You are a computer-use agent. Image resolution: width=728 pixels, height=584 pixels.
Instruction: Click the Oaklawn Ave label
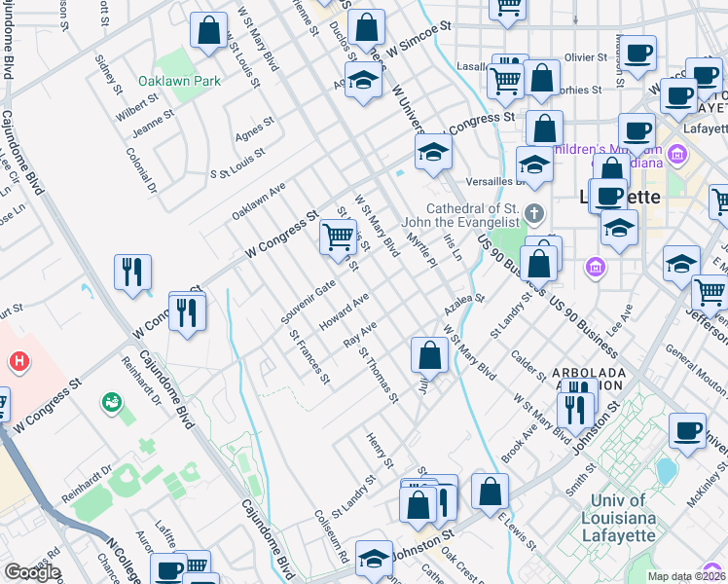coord(259,201)
